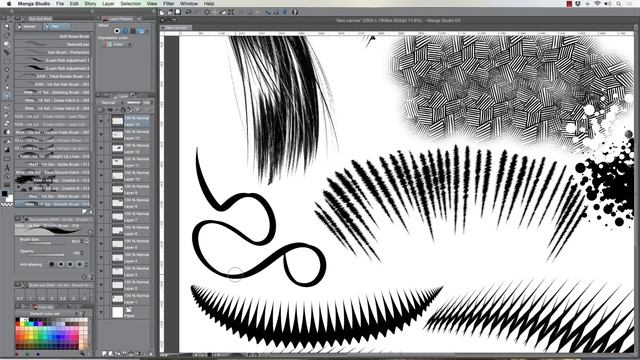Click the Tone effect icon
The image size is (640, 360).
(x=133, y=31)
